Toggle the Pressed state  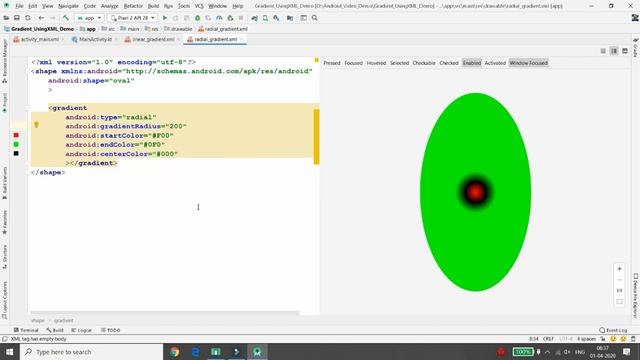332,63
